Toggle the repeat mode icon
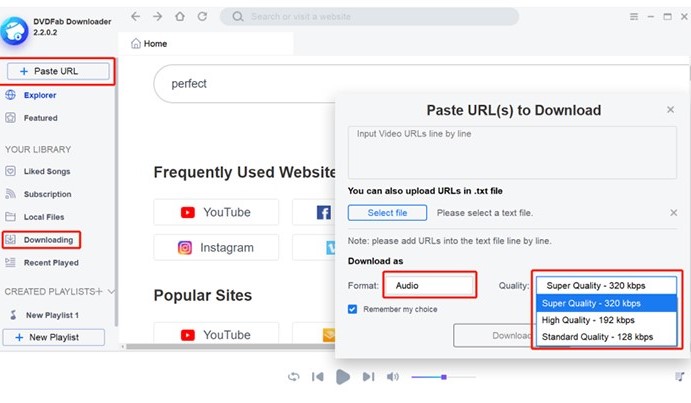691x403 pixels. pyautogui.click(x=293, y=377)
